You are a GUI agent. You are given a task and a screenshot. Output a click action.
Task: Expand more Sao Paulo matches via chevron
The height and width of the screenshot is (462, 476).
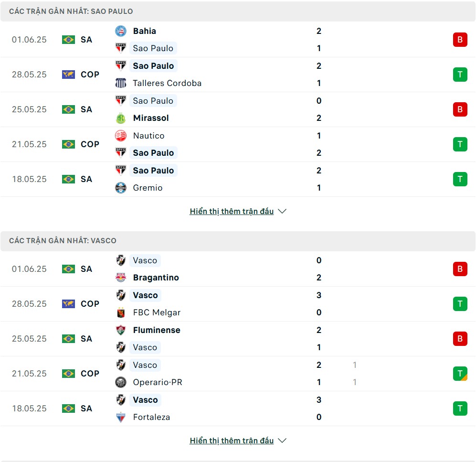click(282, 211)
